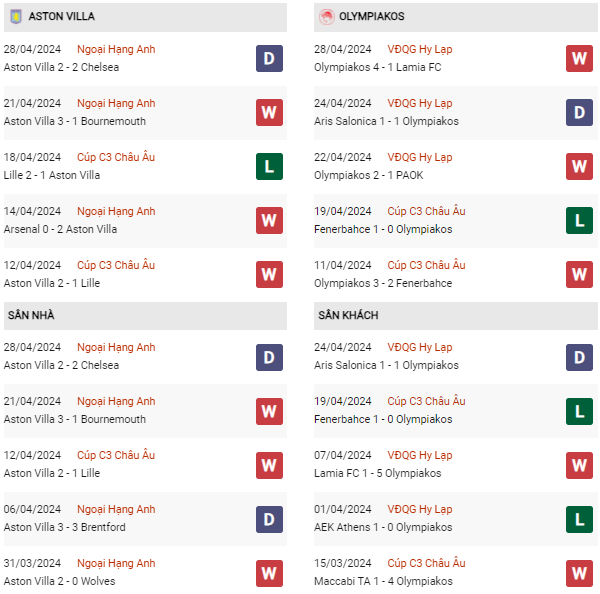Screen dimensions: 600x594
Task: Open the SÂN KHÁCH section header
Action: pos(348,315)
